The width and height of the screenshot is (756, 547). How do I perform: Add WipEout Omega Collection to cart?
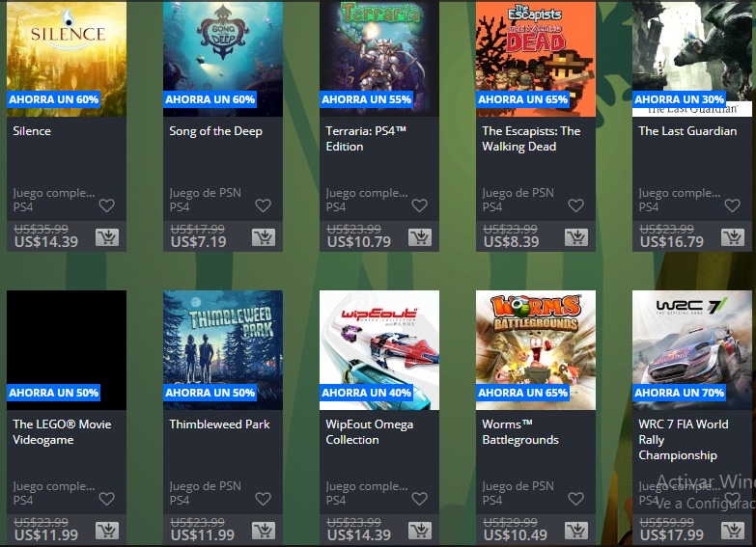(420, 531)
